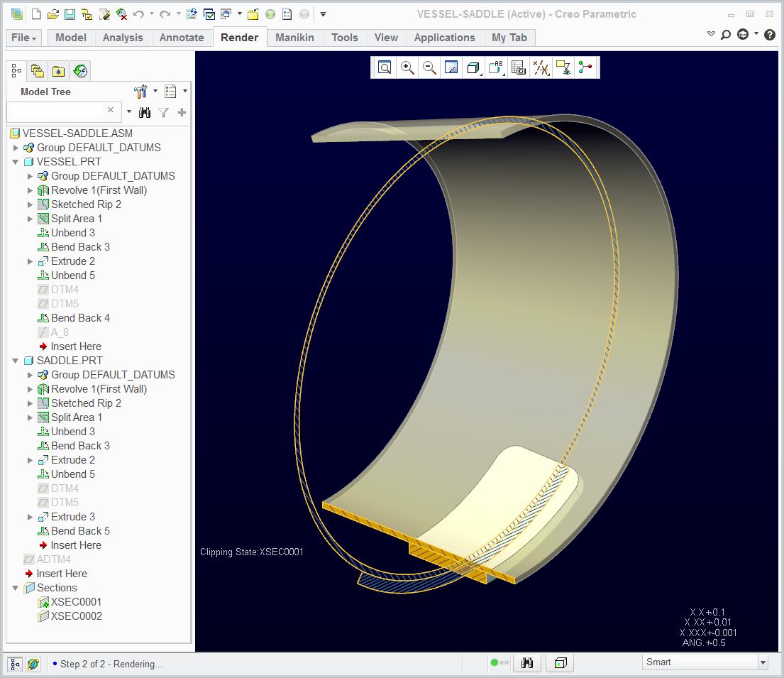Toggle the status bar browser display icon

click(x=33, y=665)
